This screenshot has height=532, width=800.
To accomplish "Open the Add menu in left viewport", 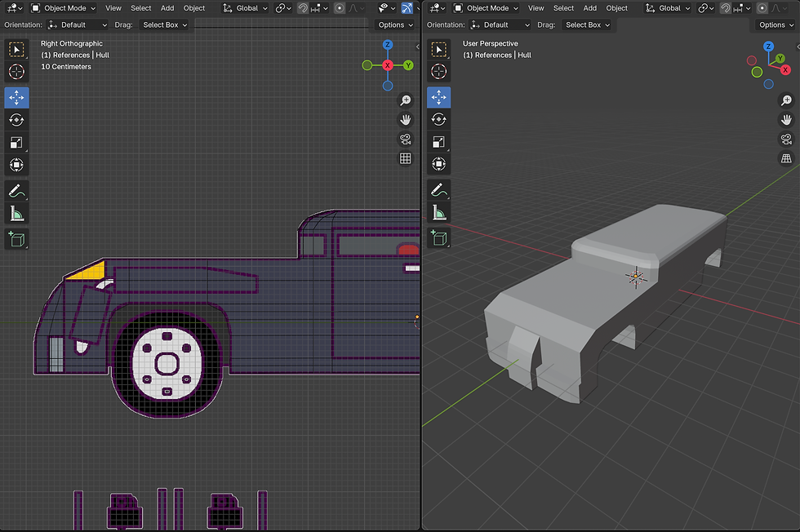I will [167, 8].
